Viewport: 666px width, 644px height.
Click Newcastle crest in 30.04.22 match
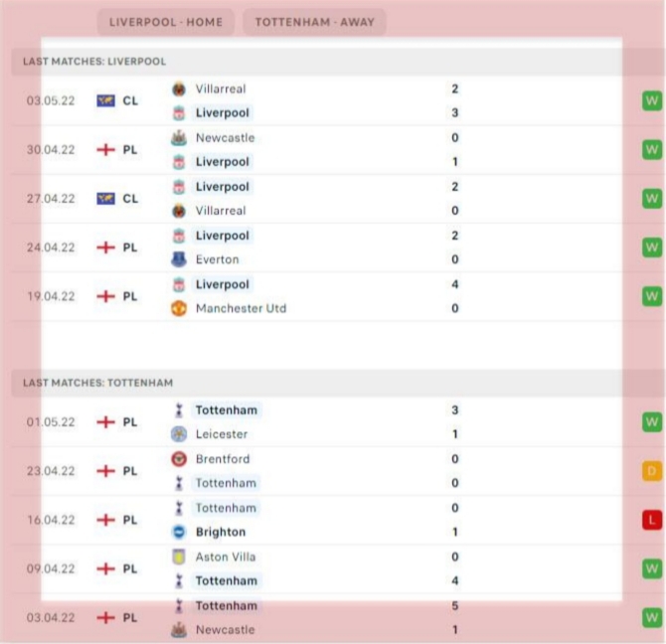click(x=179, y=138)
